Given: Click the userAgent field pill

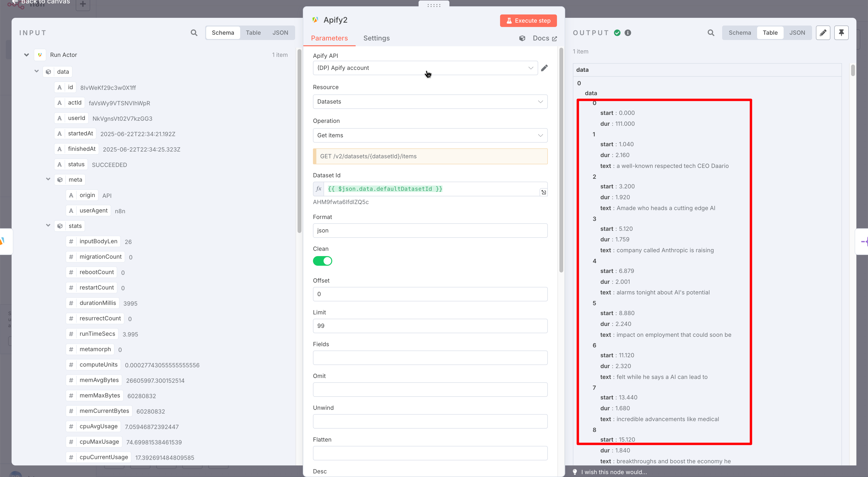Looking at the screenshot, I should 88,211.
